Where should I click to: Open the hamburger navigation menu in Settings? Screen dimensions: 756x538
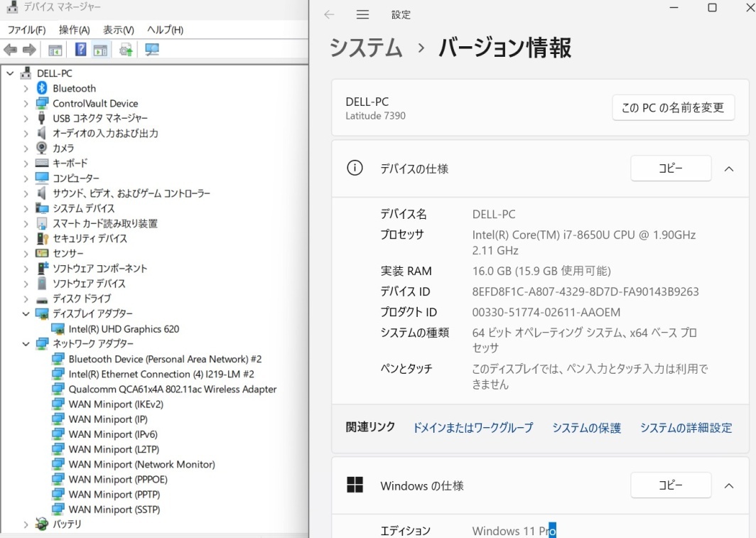tap(362, 14)
